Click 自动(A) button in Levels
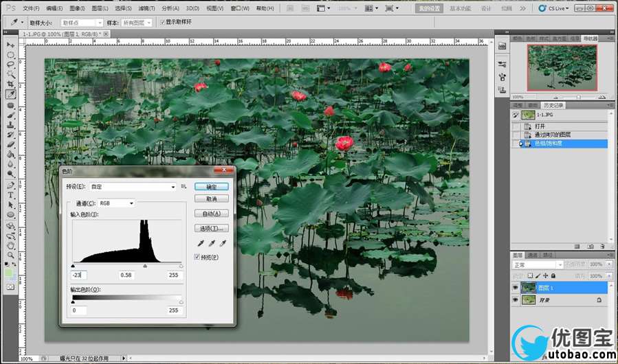Viewport: 618px width, 364px height. [x=211, y=214]
